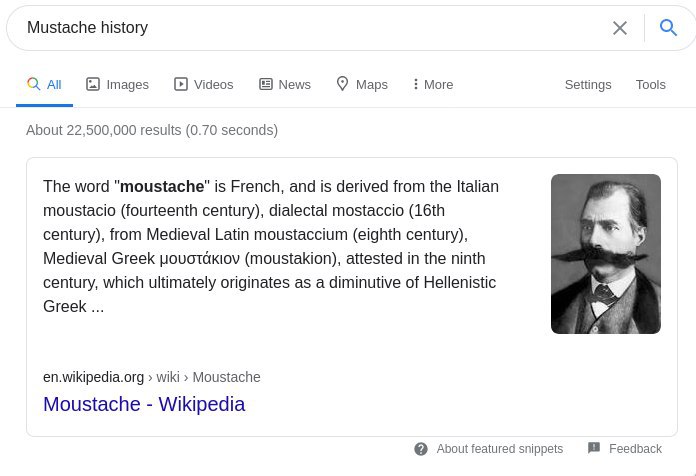This screenshot has height=476, width=696.
Task: Clear the search box with the X icon
Action: (x=620, y=28)
